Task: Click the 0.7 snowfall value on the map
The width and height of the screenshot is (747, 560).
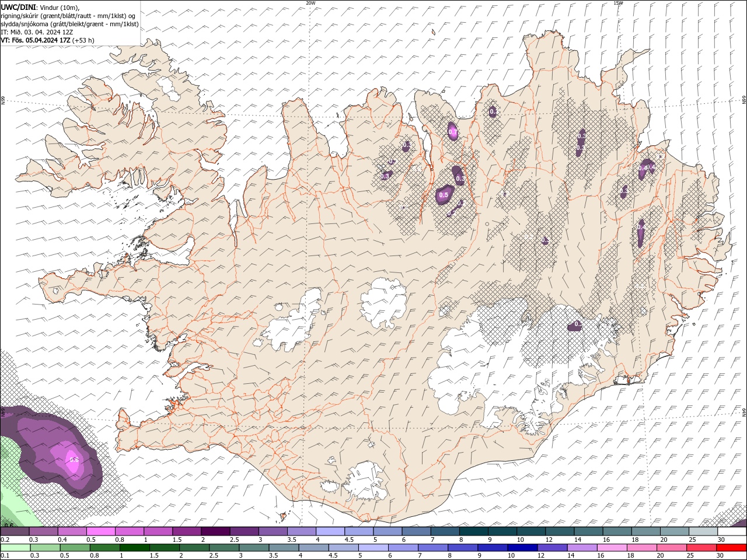Action: (x=452, y=132)
